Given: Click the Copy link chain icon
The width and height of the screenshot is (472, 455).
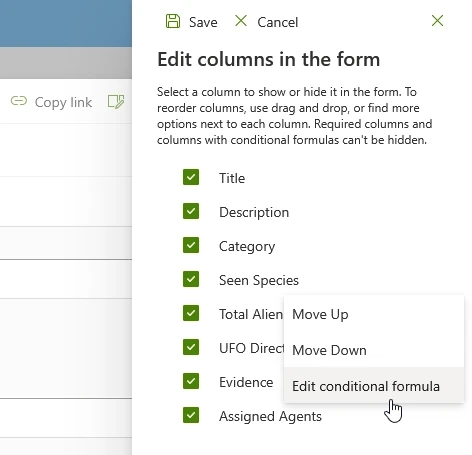Looking at the screenshot, I should coord(19,101).
